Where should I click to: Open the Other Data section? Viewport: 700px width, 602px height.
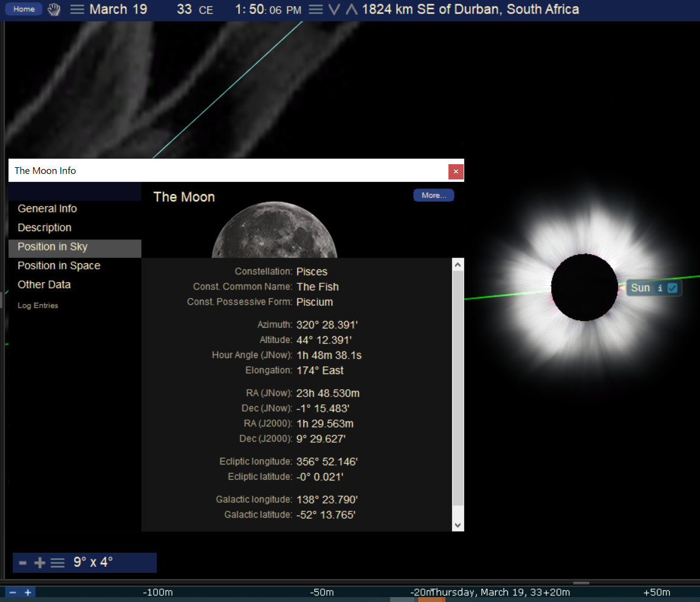(44, 285)
